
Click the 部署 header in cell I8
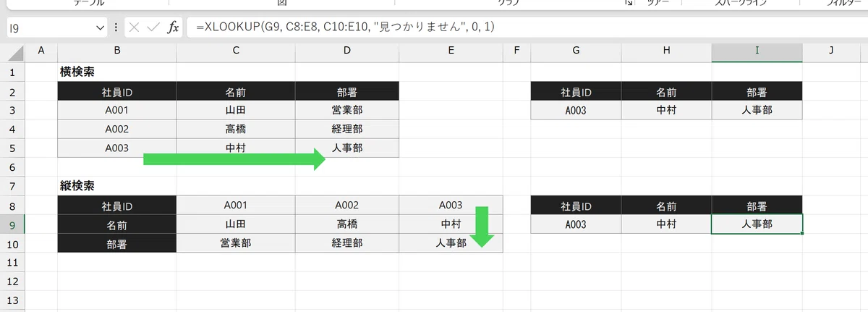(x=757, y=205)
